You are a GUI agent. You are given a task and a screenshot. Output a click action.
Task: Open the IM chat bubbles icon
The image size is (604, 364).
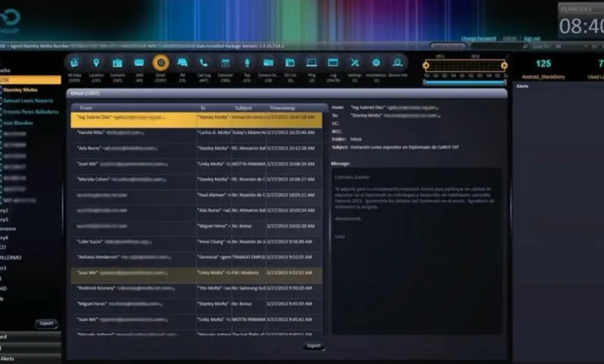[x=182, y=63]
